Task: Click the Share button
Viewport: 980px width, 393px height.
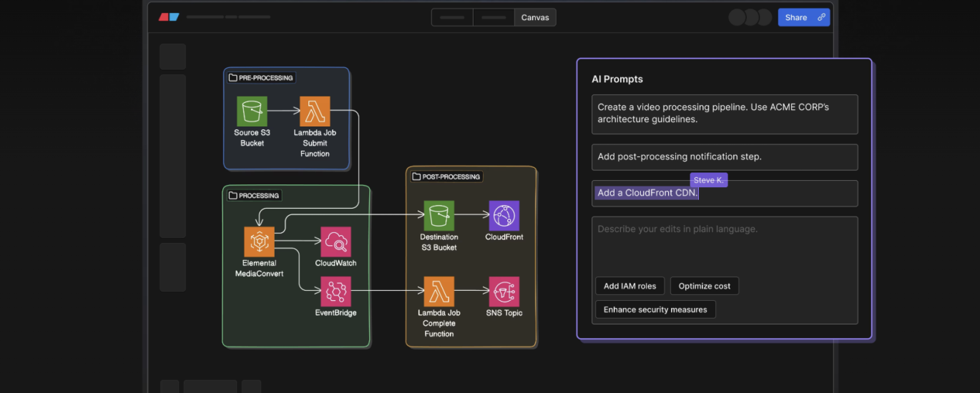Action: [x=795, y=17]
